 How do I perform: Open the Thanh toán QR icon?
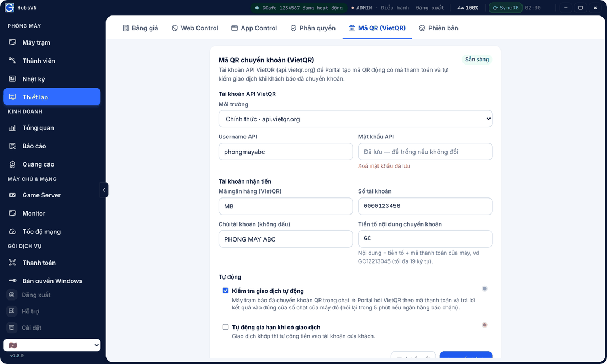12,263
